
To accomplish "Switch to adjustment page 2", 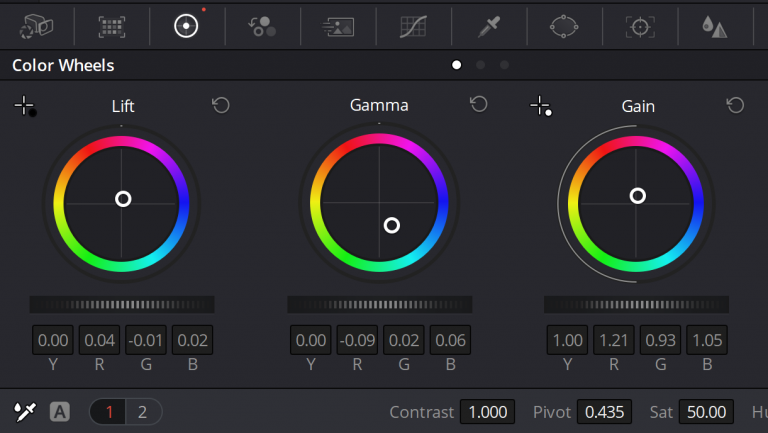I will pos(143,412).
